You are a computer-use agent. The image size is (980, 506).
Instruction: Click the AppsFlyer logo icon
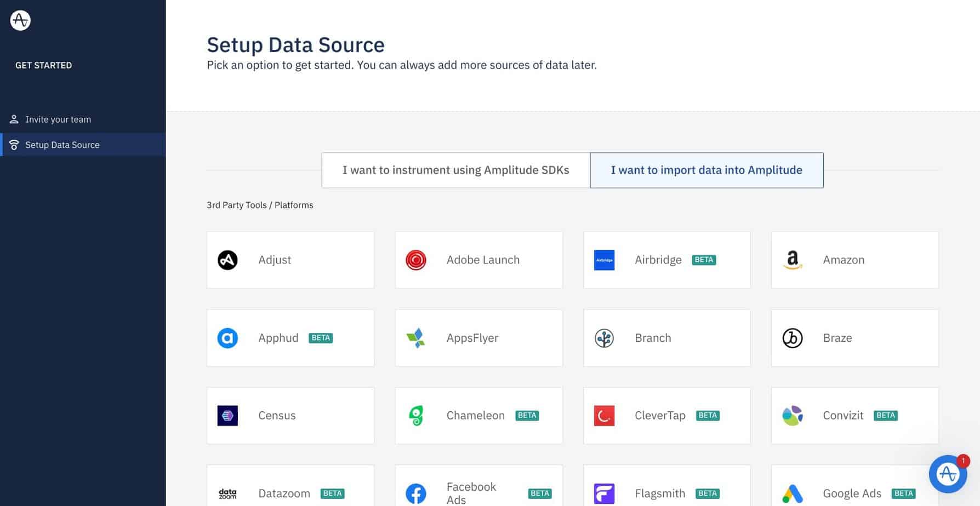click(416, 338)
